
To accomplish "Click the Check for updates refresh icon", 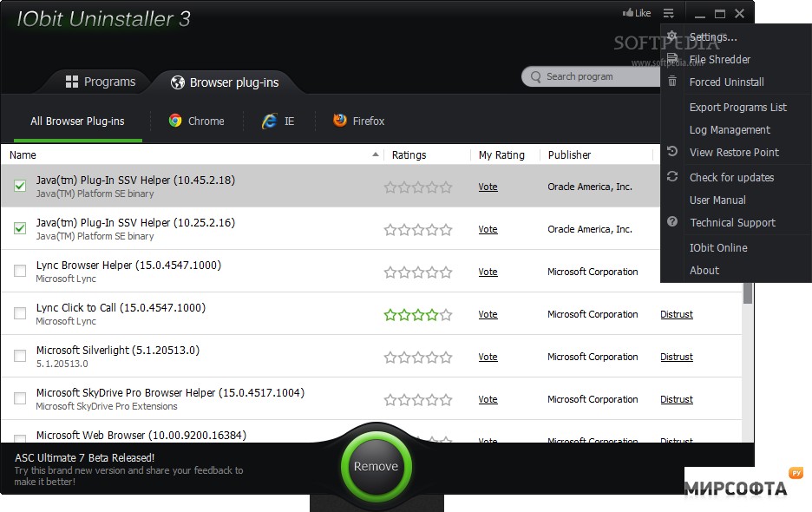I will pyautogui.click(x=672, y=177).
